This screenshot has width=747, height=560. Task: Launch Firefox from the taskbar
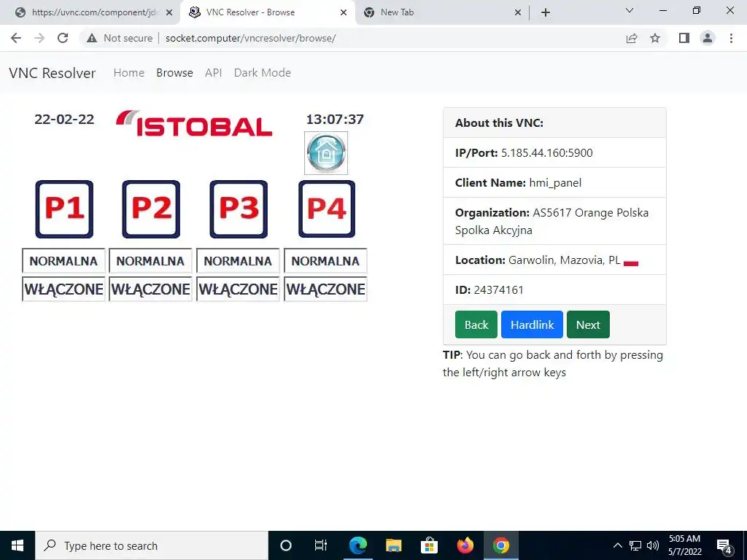[465, 545]
